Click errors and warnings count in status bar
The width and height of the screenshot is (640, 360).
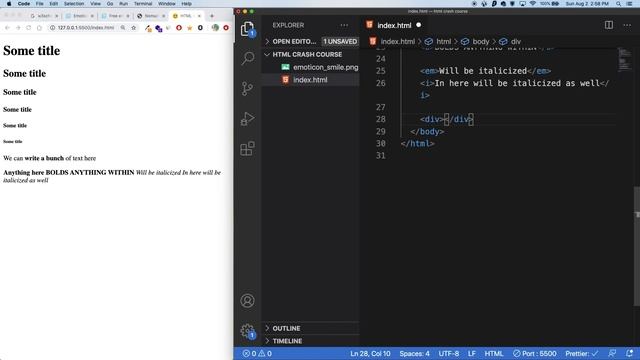[x=257, y=353]
